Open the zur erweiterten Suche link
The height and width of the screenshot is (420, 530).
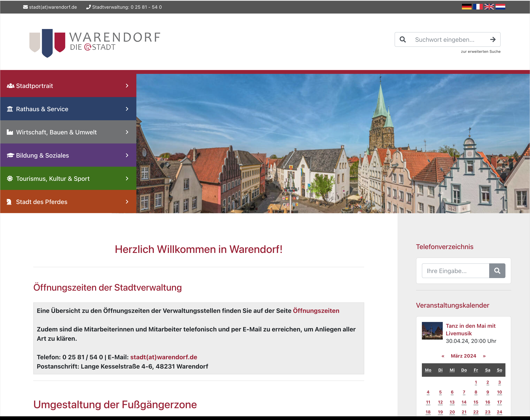(481, 52)
